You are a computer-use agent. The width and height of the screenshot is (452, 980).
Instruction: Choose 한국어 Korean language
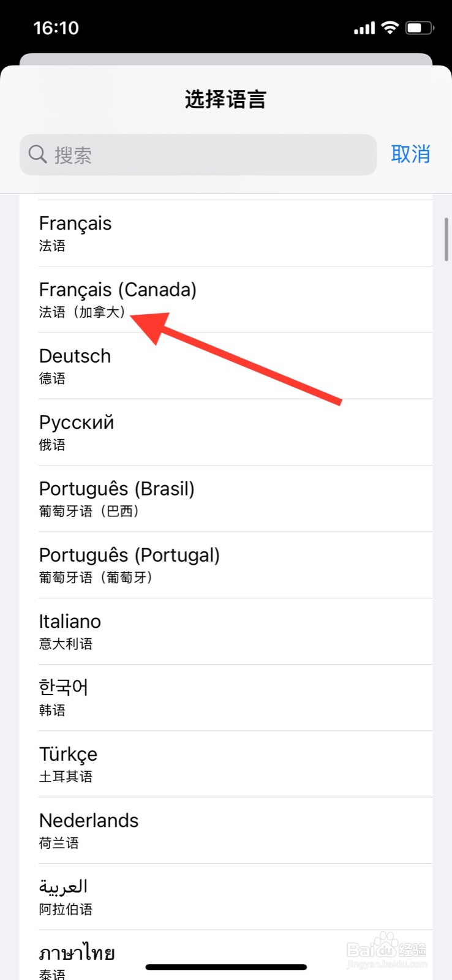225,698
